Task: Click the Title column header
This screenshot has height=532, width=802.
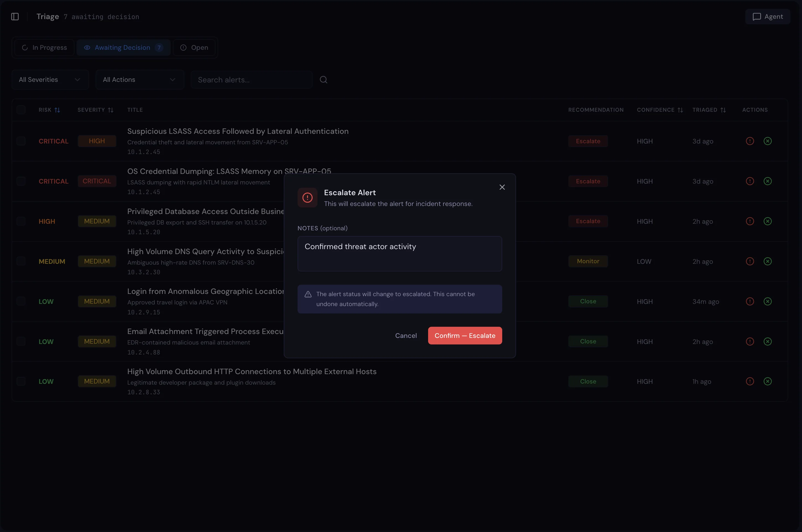Action: 135,110
